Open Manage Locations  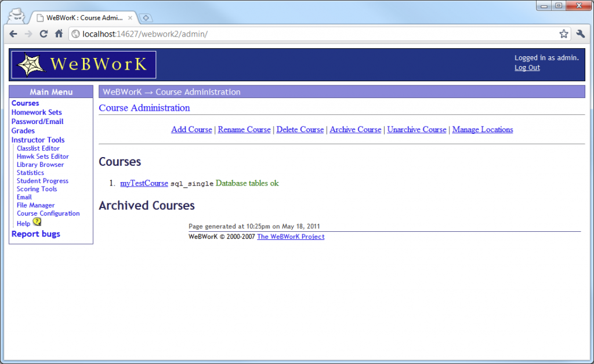[482, 129]
